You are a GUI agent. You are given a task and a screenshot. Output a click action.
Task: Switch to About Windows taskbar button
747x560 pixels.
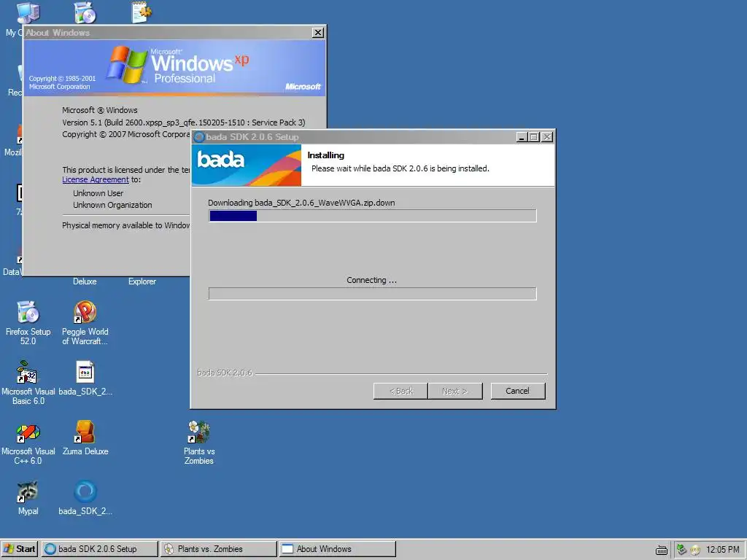click(x=338, y=549)
